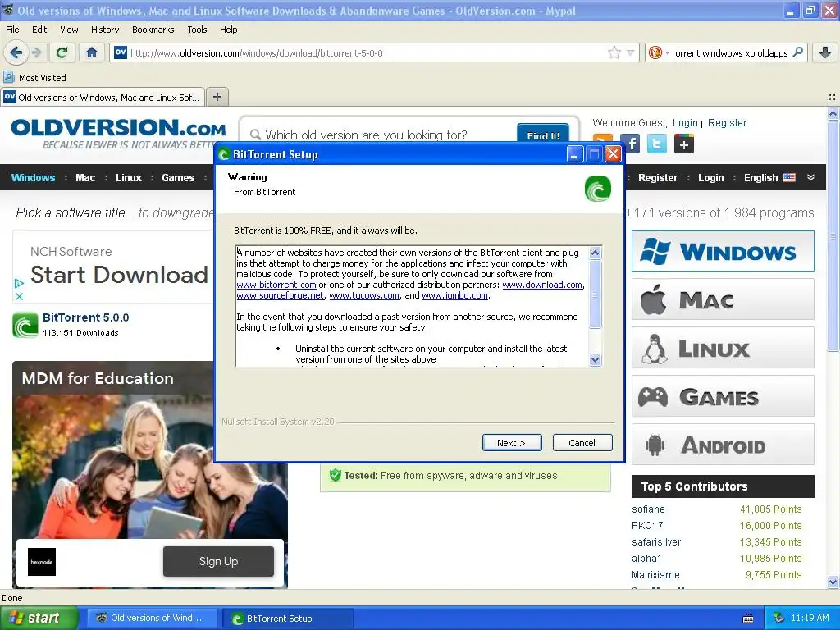The image size is (840, 630).
Task: Open the www.jumbo.com link
Action: tap(454, 295)
